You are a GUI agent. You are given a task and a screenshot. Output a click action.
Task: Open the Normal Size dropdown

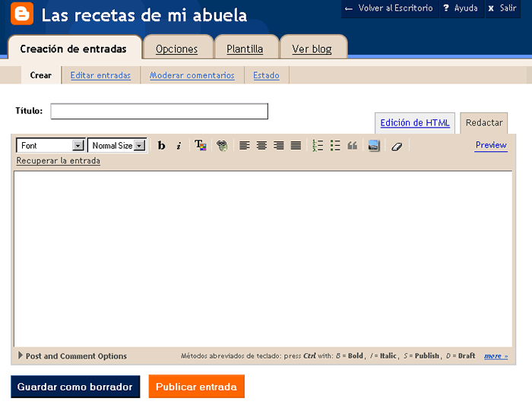click(x=117, y=145)
